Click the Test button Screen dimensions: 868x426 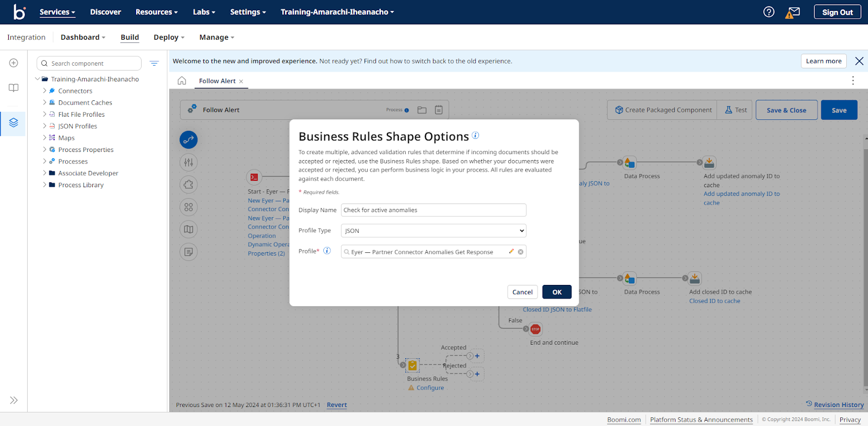coord(736,110)
